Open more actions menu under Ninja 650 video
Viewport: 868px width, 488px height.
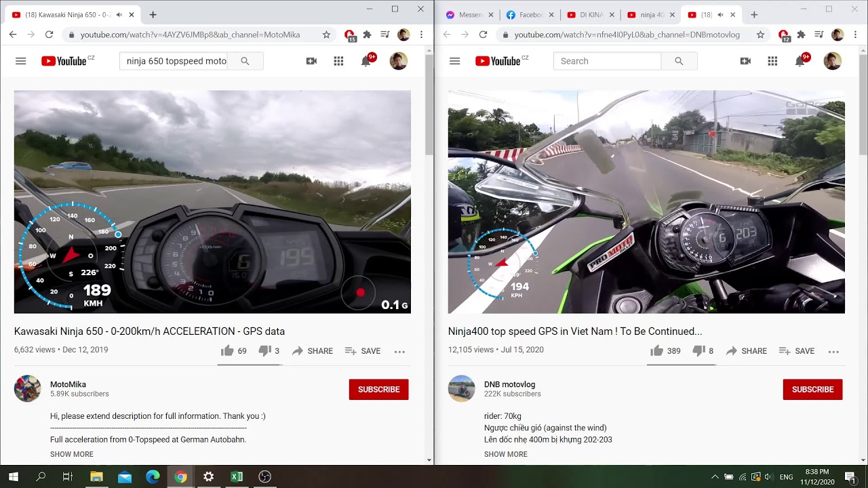(x=399, y=351)
